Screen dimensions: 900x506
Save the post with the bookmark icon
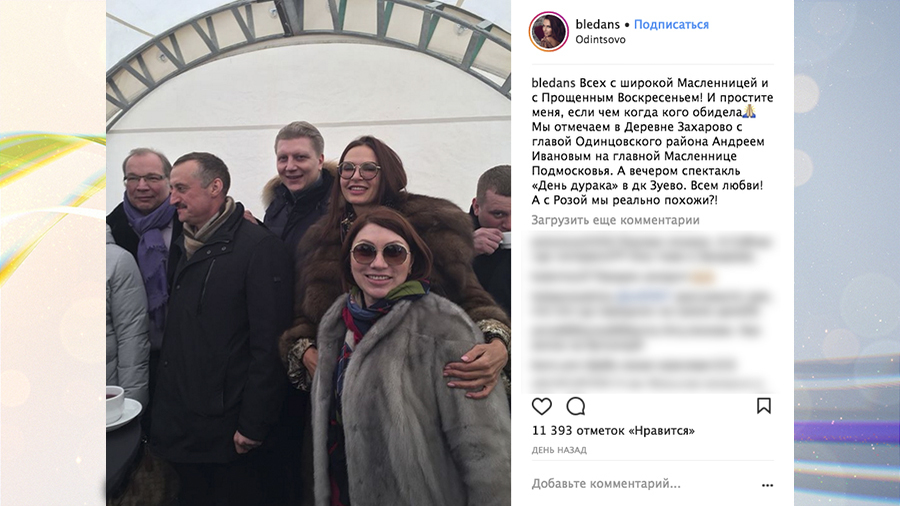coord(763,406)
